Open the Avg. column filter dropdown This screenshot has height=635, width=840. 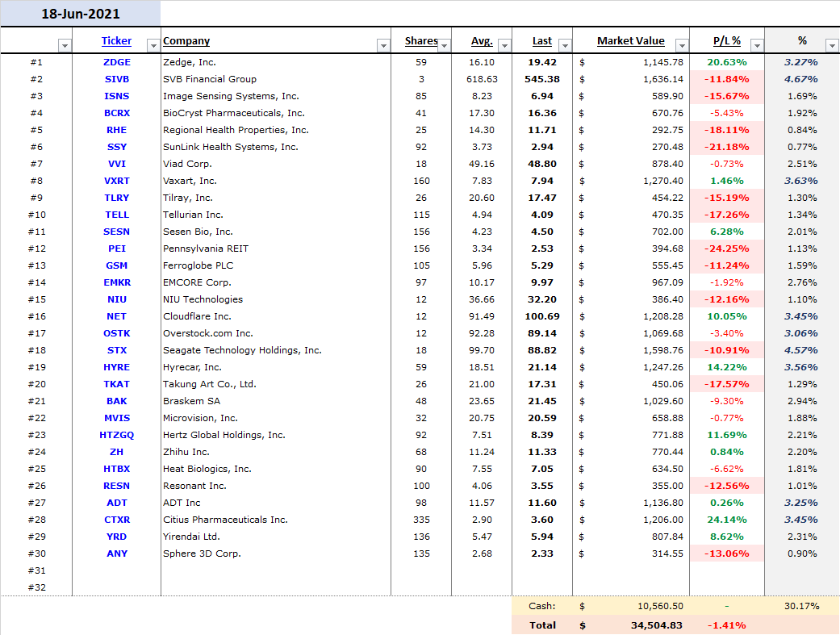(x=504, y=45)
